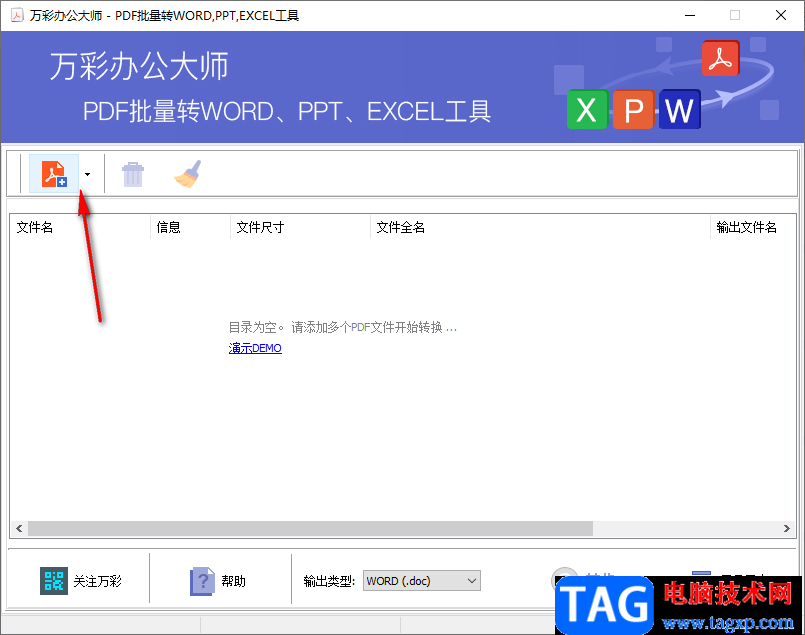Click the broom clear list icon

(188, 174)
